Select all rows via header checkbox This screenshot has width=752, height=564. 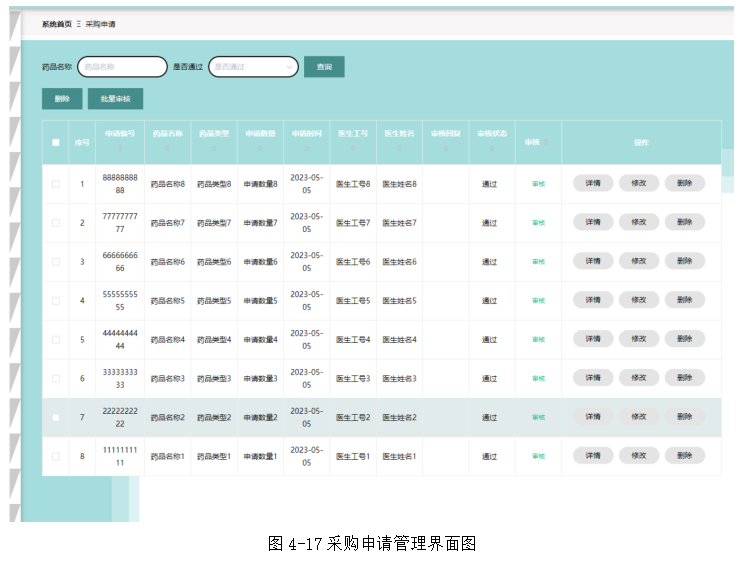(x=56, y=142)
